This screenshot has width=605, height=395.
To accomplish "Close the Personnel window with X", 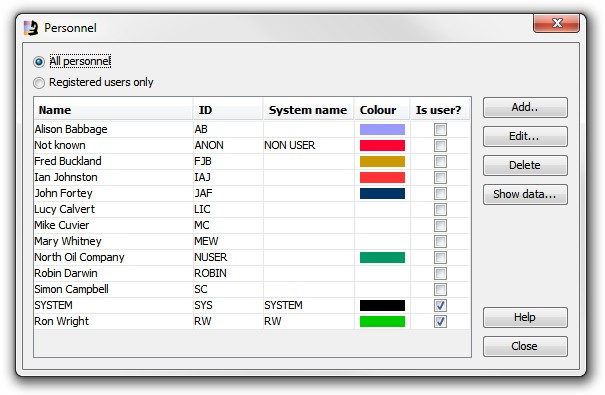I will tap(556, 23).
